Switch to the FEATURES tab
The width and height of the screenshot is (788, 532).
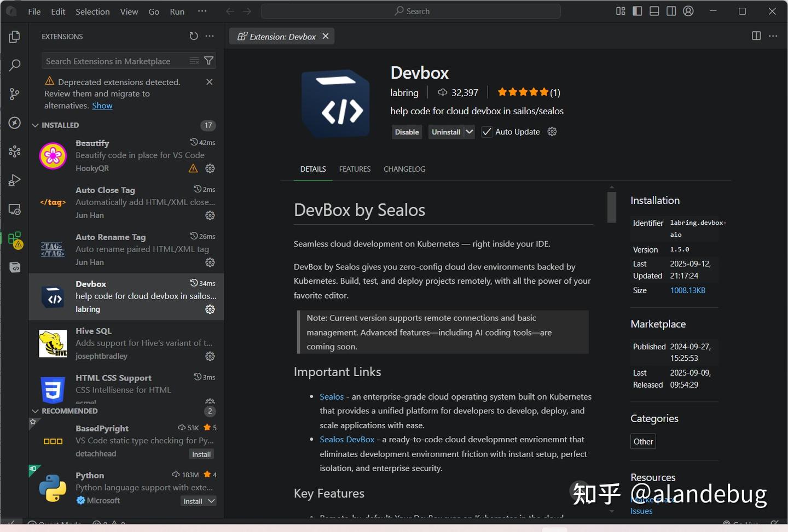355,169
